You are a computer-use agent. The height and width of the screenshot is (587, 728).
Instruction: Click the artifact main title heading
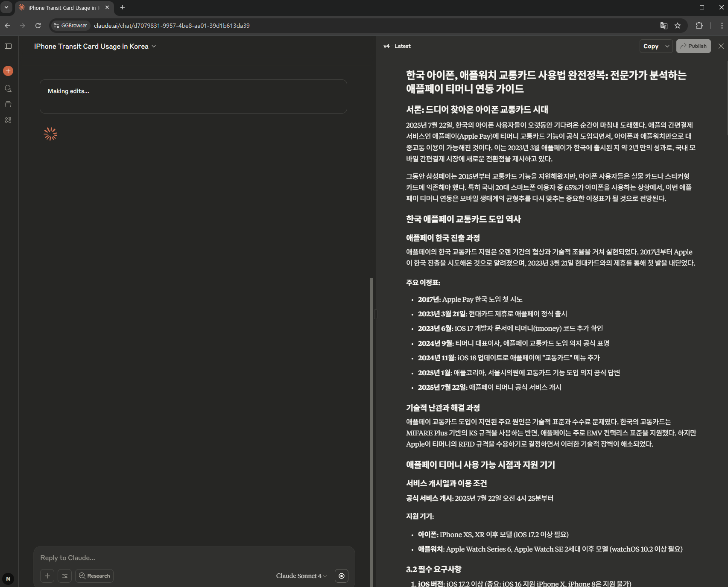(546, 82)
